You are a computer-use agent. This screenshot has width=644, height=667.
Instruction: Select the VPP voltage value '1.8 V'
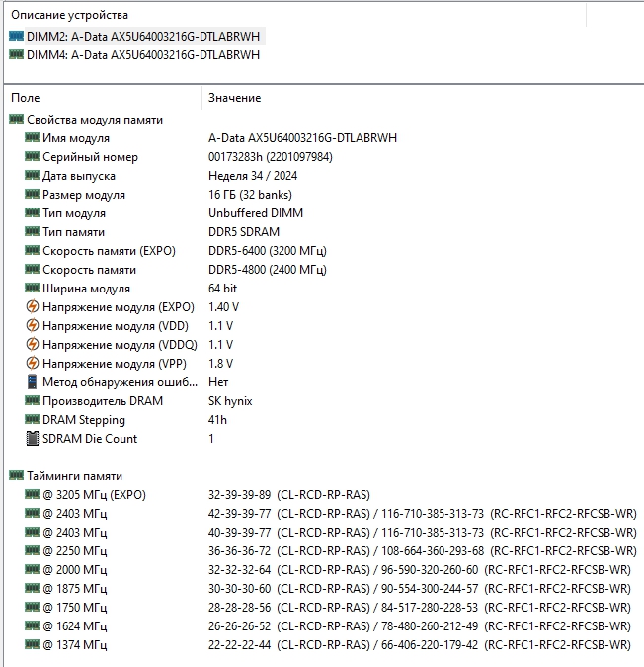pos(220,364)
